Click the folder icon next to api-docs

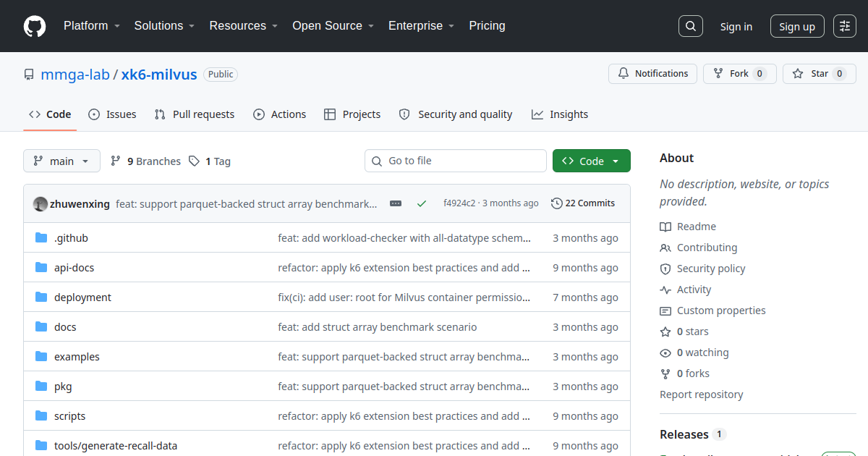point(41,268)
